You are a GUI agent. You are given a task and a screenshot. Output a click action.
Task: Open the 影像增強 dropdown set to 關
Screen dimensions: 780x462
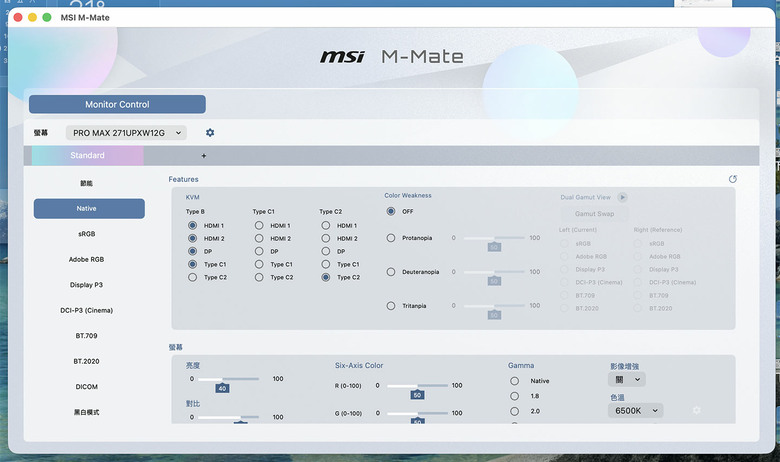[627, 379]
